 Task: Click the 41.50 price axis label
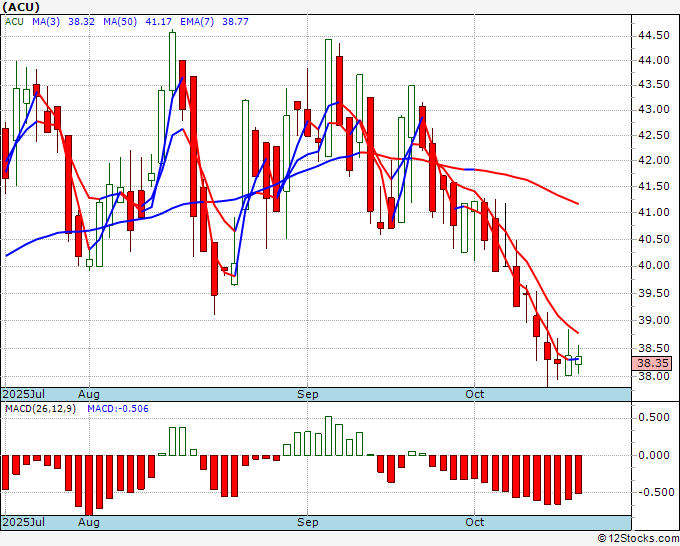[x=654, y=186]
